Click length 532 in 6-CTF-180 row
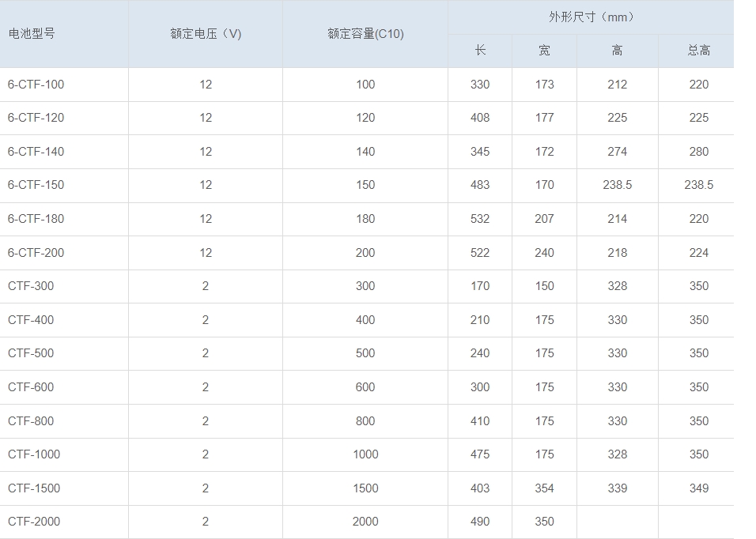Image resolution: width=756 pixels, height=539 pixels. pyautogui.click(x=480, y=219)
